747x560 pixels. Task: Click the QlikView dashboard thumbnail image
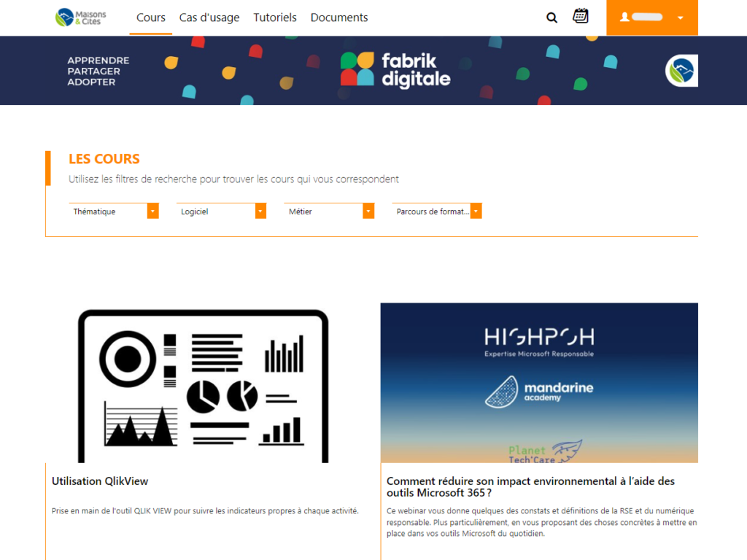click(204, 383)
